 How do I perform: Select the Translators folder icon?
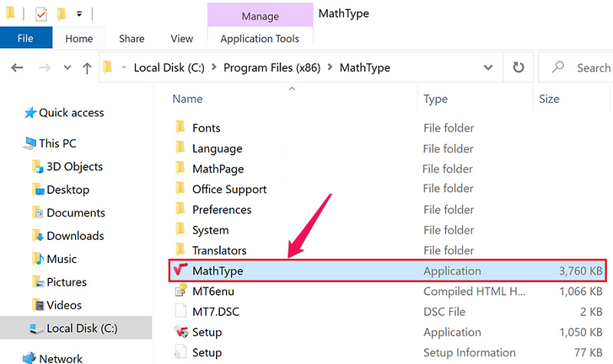180,249
